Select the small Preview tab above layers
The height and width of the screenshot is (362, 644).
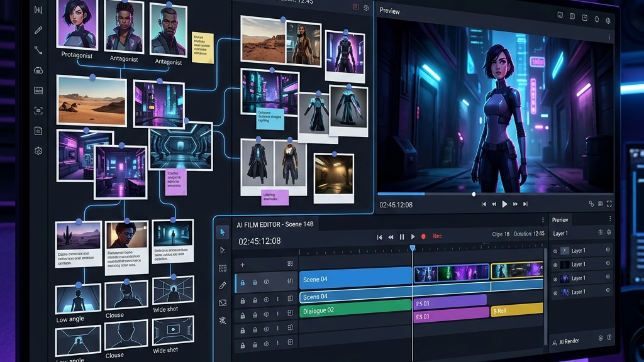[x=560, y=220]
